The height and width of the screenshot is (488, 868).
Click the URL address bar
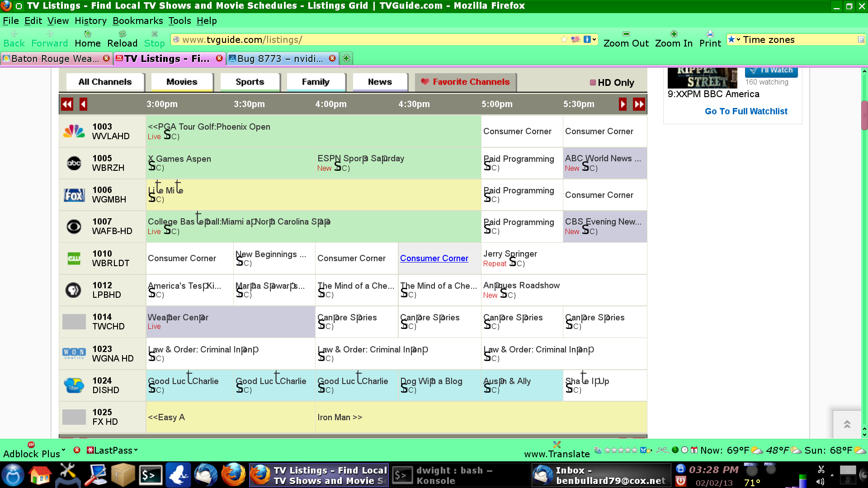368,39
